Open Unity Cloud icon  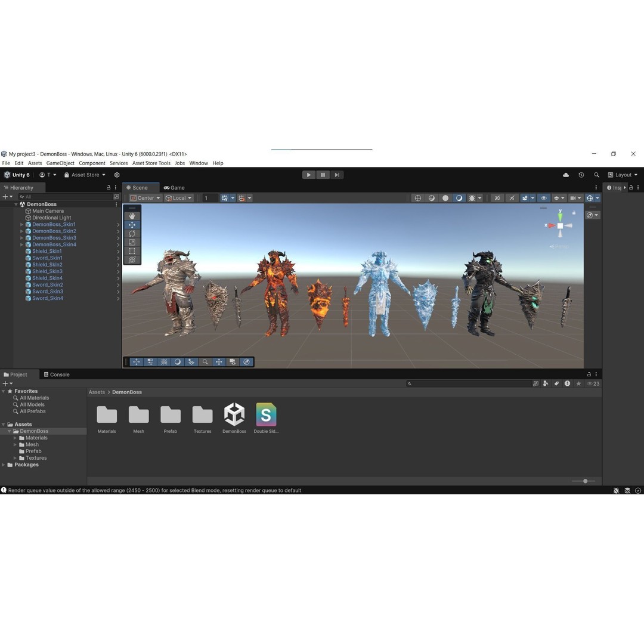[566, 175]
